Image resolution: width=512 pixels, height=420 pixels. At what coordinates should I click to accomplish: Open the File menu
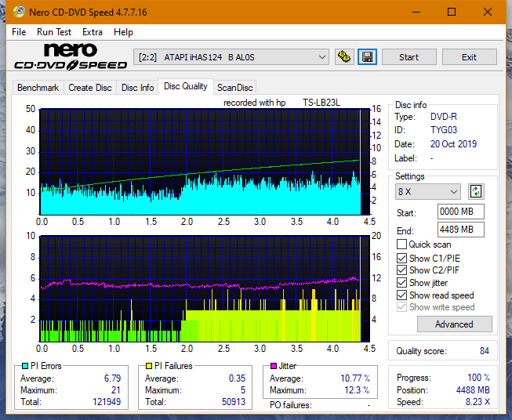click(19, 32)
